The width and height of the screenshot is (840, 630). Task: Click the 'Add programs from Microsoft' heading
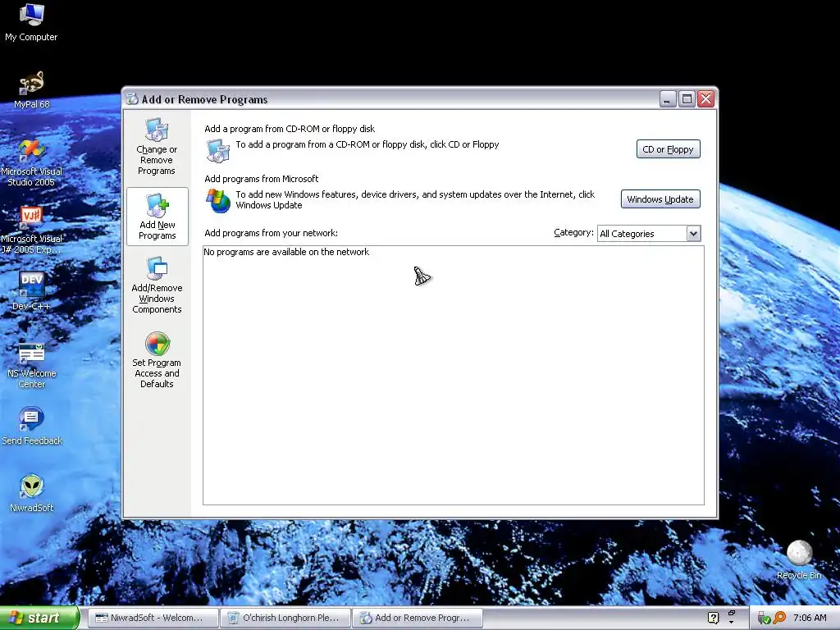point(262,179)
